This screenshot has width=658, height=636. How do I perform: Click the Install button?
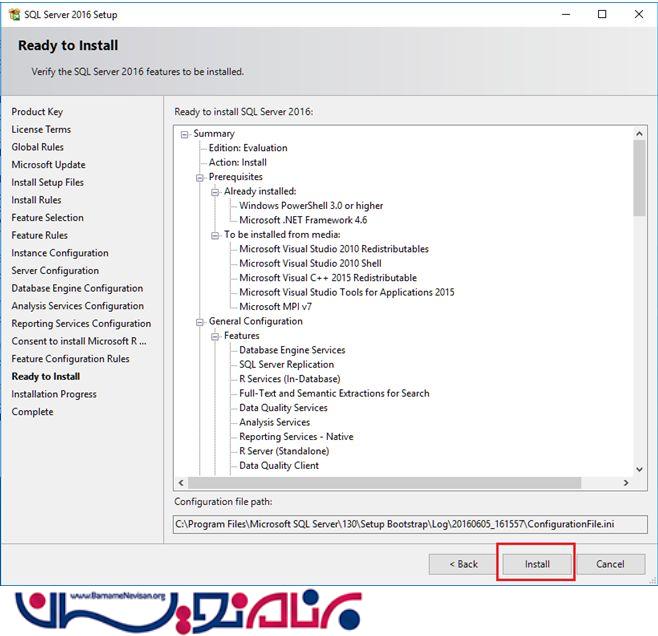click(x=537, y=564)
